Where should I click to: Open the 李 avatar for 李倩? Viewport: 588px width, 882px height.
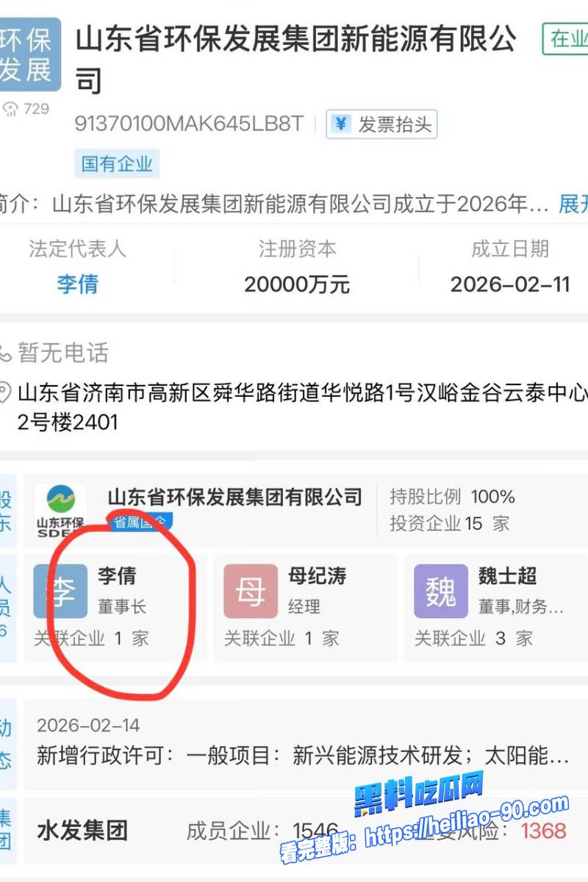[60, 591]
